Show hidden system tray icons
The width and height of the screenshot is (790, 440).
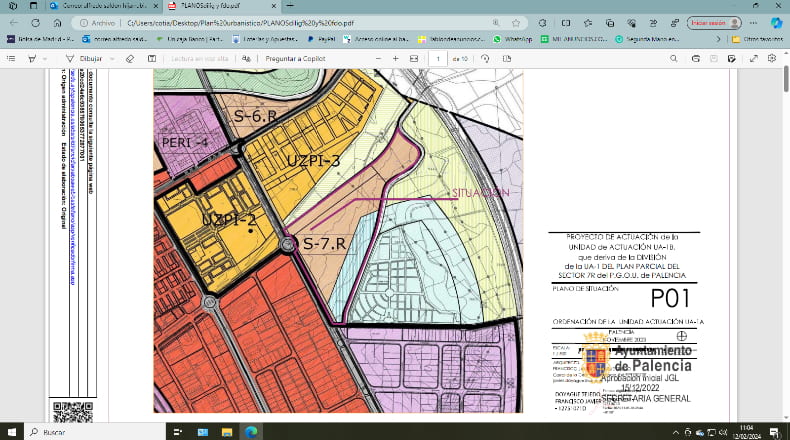click(676, 432)
